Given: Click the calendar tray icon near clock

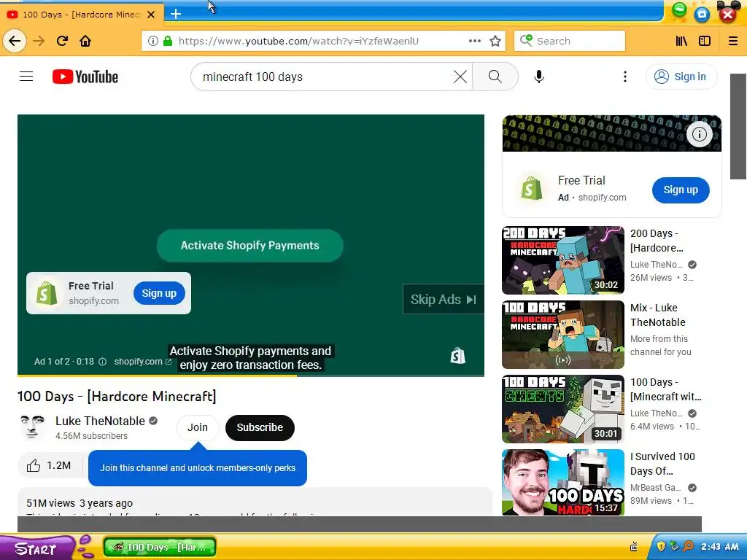Looking at the screenshot, I should 634,547.
